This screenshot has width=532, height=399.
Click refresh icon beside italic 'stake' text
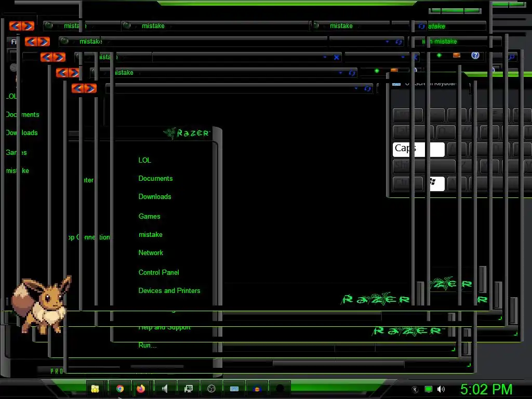pyautogui.click(x=421, y=26)
